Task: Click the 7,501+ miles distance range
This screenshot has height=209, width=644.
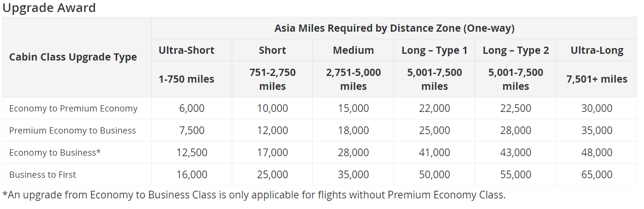Action: tap(597, 79)
